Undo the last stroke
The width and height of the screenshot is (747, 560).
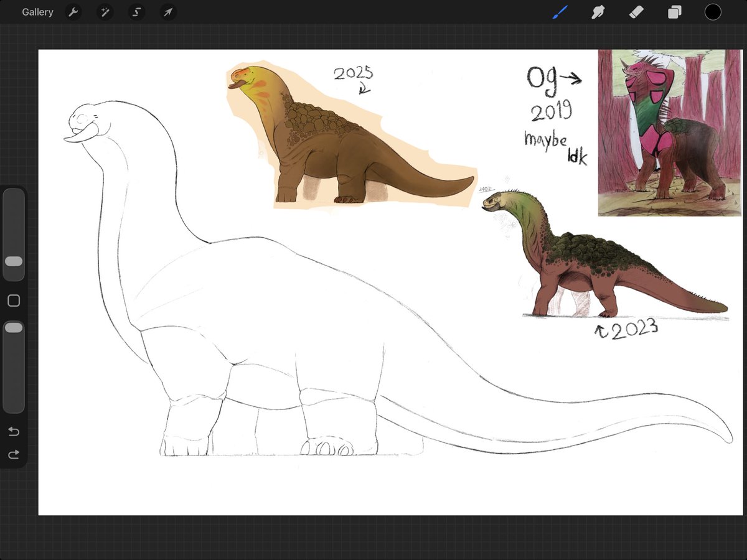click(x=14, y=432)
